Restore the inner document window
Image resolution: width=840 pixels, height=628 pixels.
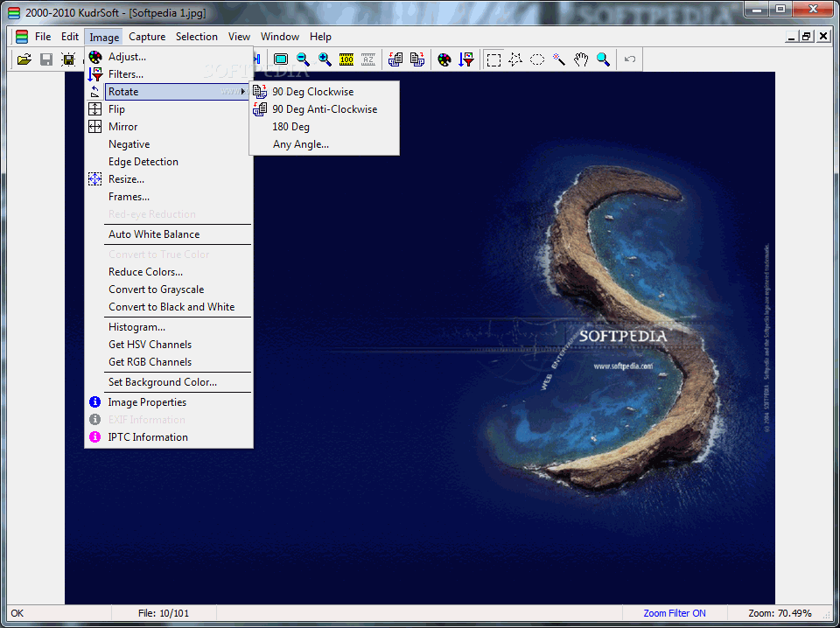807,37
